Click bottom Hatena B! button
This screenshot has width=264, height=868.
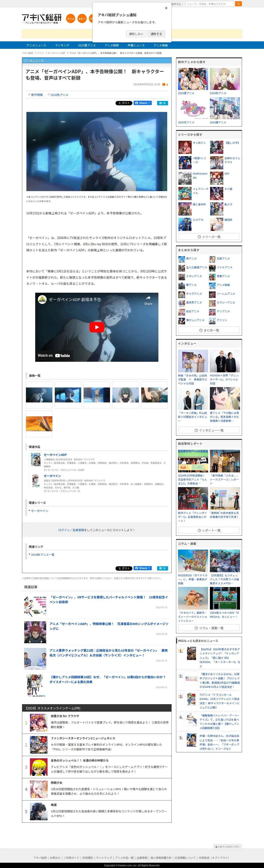pyautogui.click(x=163, y=568)
